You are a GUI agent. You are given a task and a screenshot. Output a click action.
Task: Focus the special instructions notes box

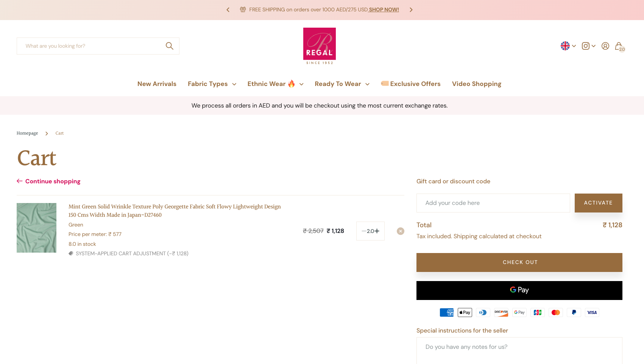coord(519,351)
